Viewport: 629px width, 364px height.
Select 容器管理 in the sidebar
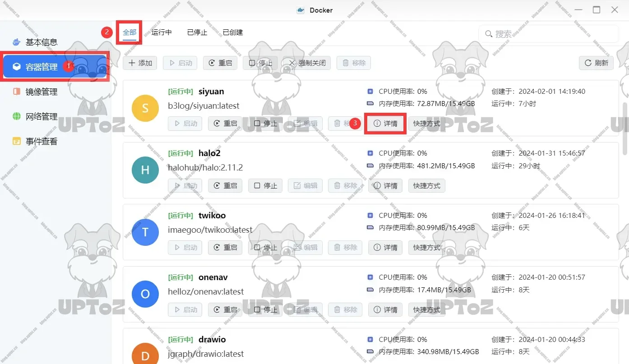(x=55, y=67)
